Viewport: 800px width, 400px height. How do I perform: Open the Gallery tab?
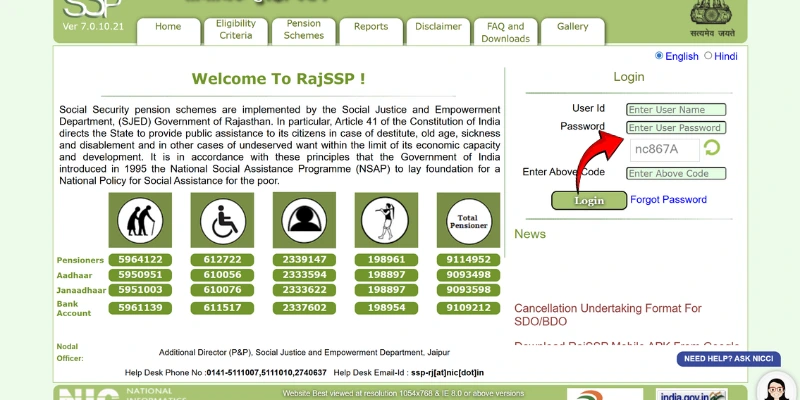pyautogui.click(x=572, y=31)
